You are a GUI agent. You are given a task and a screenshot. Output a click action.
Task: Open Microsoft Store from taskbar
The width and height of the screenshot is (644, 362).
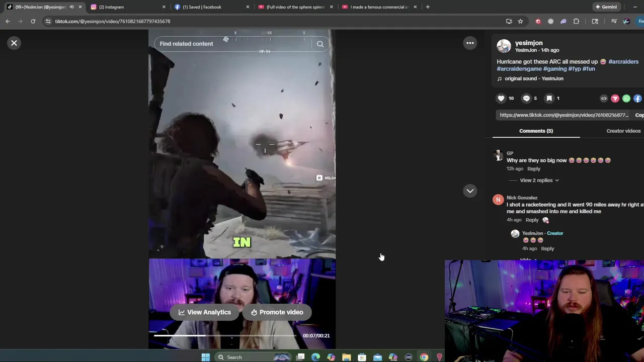(362, 357)
